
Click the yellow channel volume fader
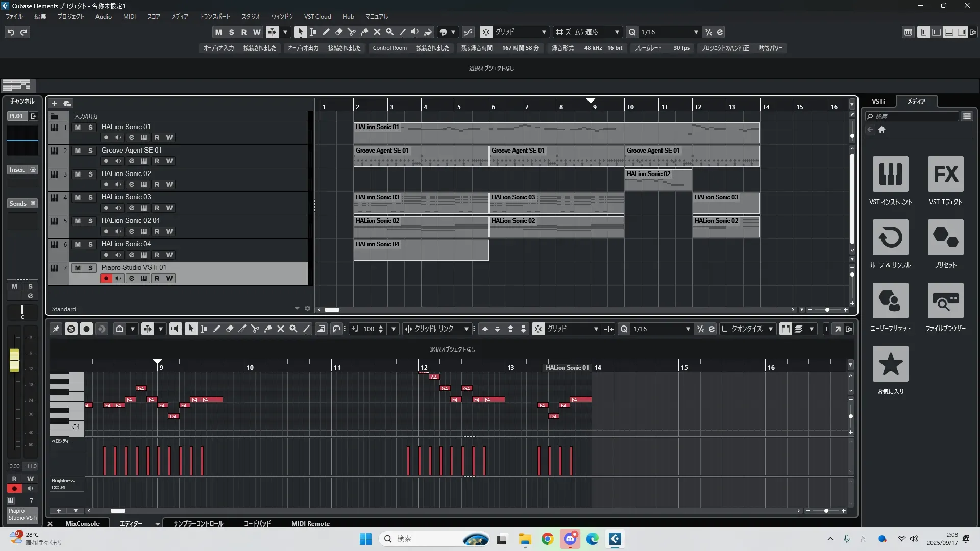coord(14,360)
